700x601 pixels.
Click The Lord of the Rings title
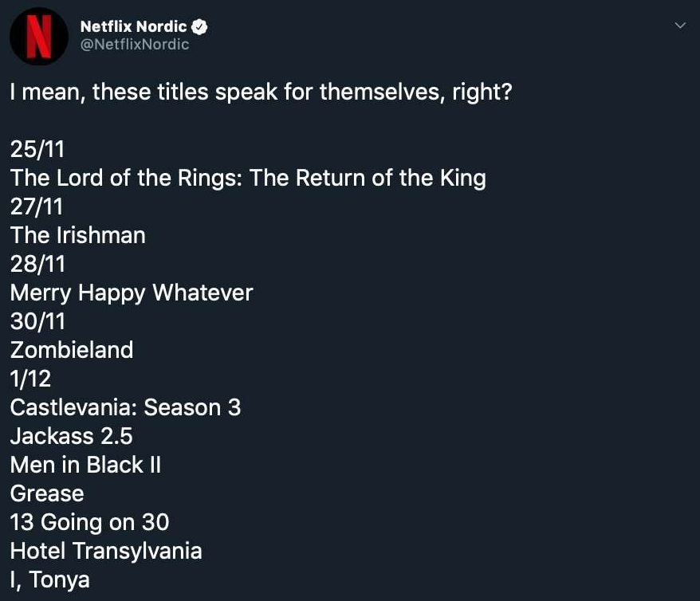click(247, 178)
